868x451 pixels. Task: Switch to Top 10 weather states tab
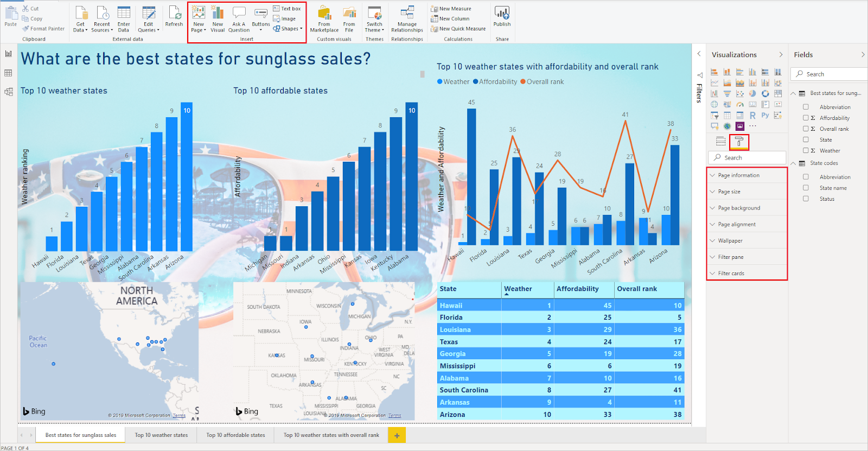click(x=161, y=435)
